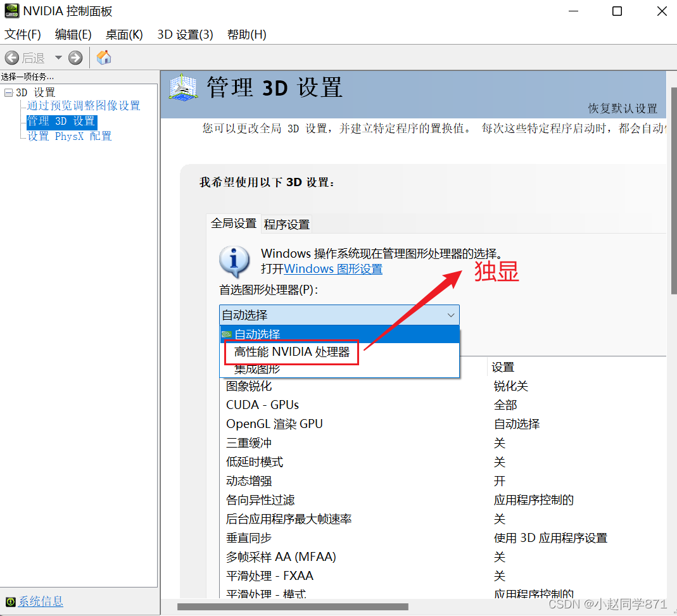Select 设置 PhysX 配置 in the task tree
The height and width of the screenshot is (616, 677).
coord(70,136)
